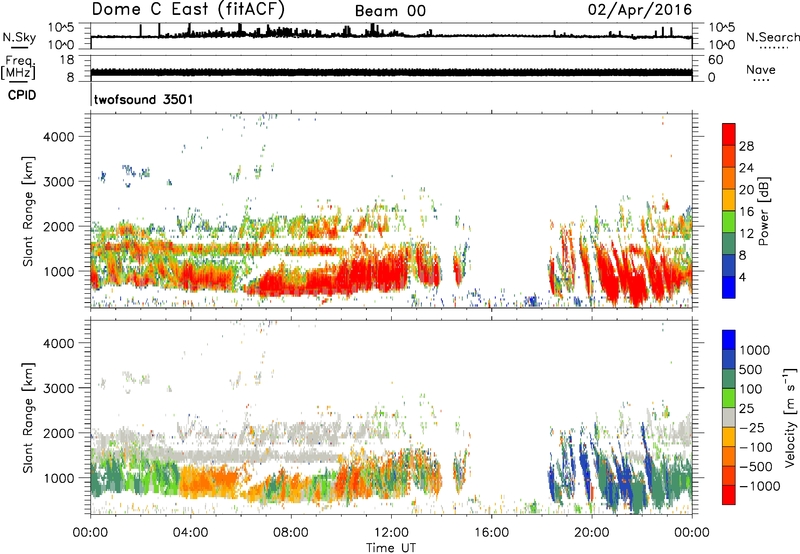Screen dimensions: 800x554
Task: Click the '04:00' time axis label
Action: coord(191,533)
